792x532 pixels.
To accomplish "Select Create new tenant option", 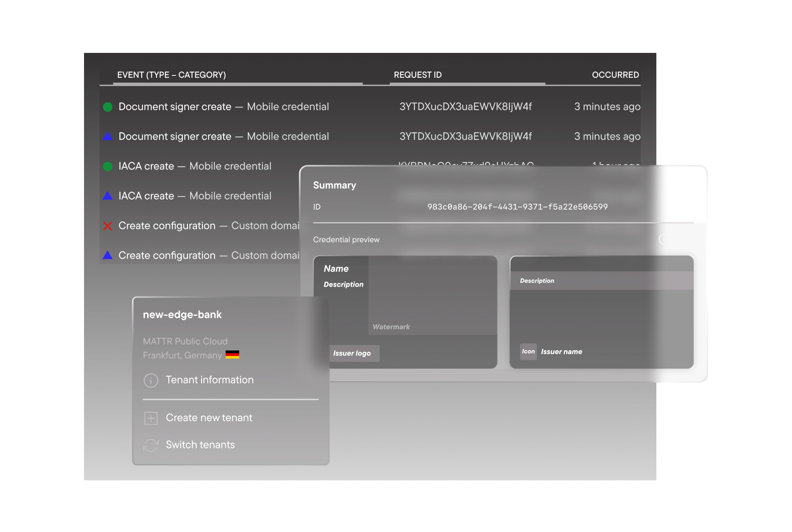I will coord(209,418).
